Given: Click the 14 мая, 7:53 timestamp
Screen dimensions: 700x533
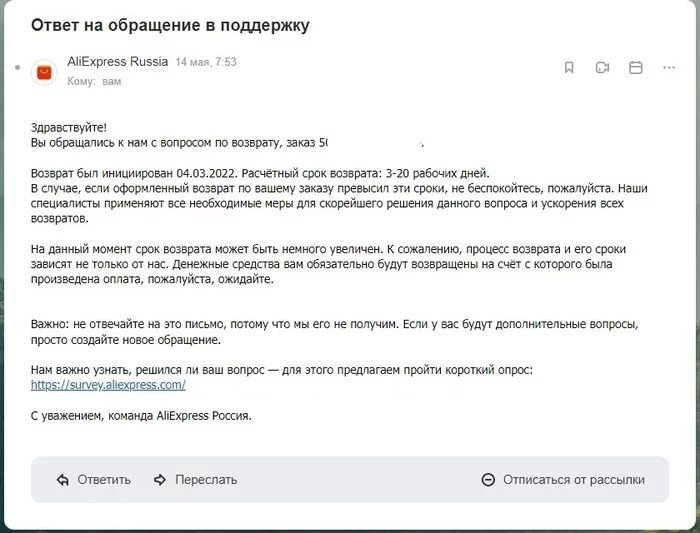Looking at the screenshot, I should point(206,62).
